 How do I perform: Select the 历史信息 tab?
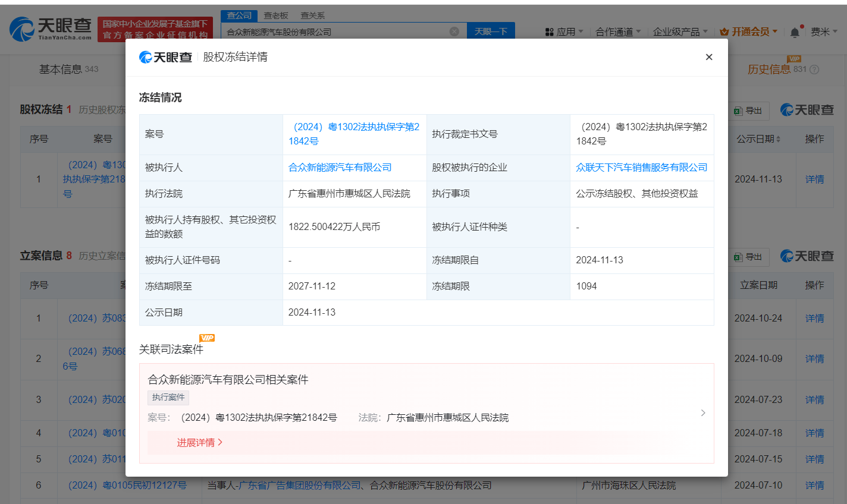[x=769, y=70]
